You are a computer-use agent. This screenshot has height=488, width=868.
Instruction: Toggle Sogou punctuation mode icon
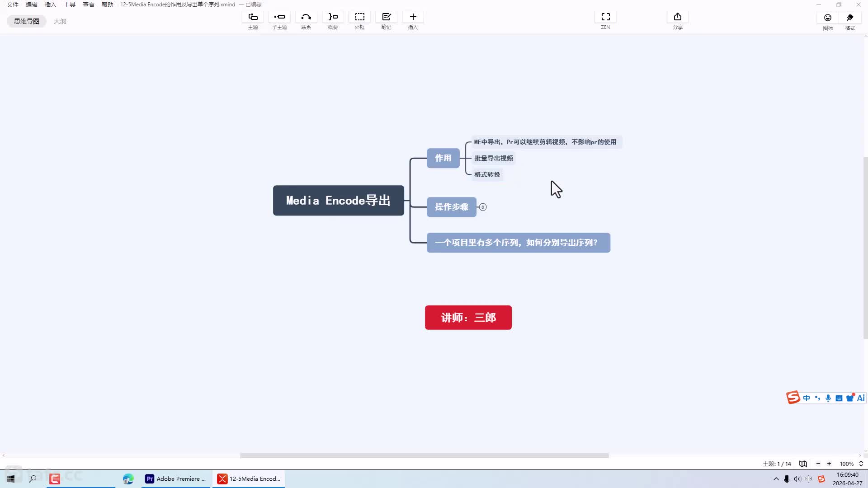(x=817, y=398)
